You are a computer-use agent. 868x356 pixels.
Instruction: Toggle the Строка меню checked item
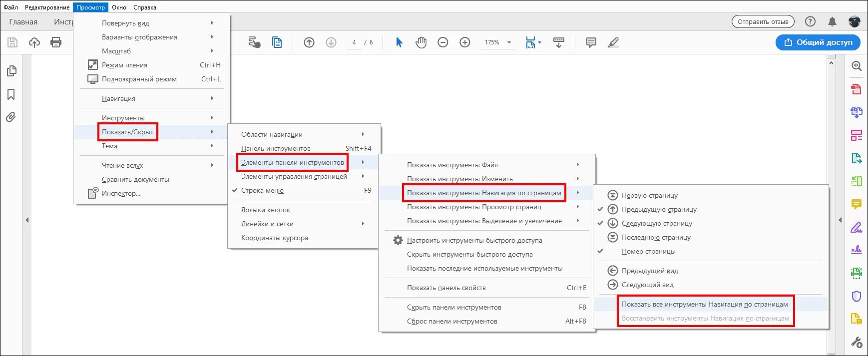click(x=304, y=190)
